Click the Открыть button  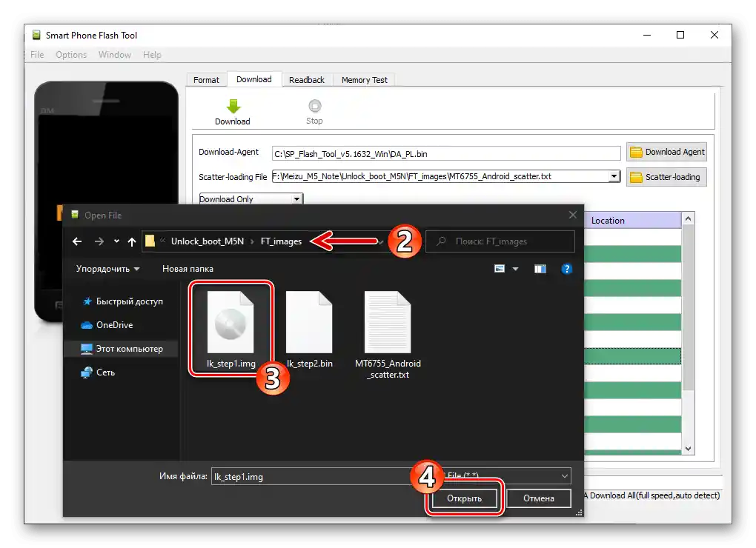pos(463,498)
